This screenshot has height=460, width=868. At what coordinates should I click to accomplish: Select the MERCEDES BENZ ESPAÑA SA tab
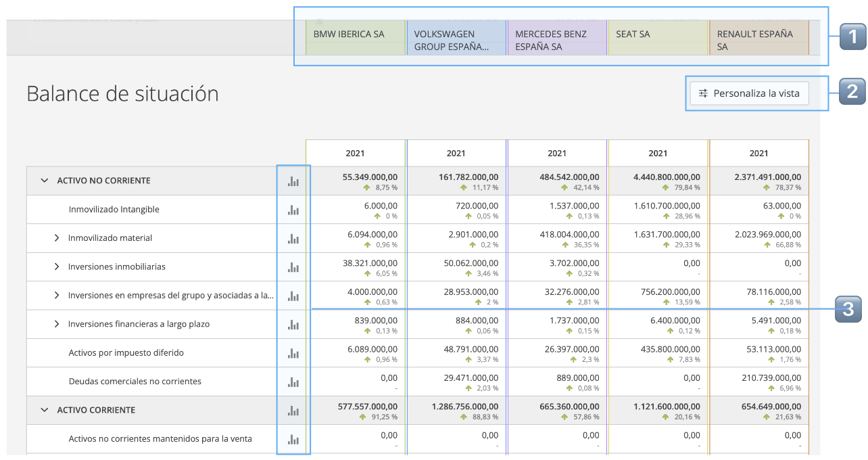558,38
